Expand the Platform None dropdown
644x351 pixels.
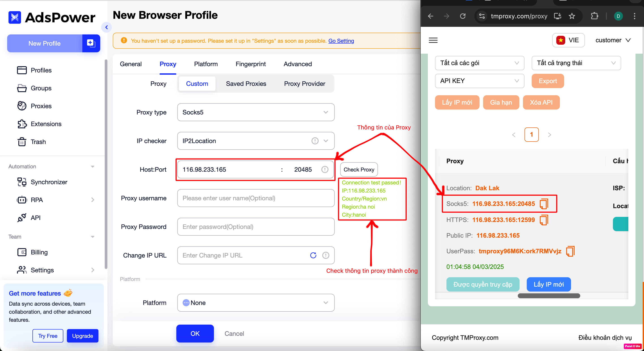[256, 303]
